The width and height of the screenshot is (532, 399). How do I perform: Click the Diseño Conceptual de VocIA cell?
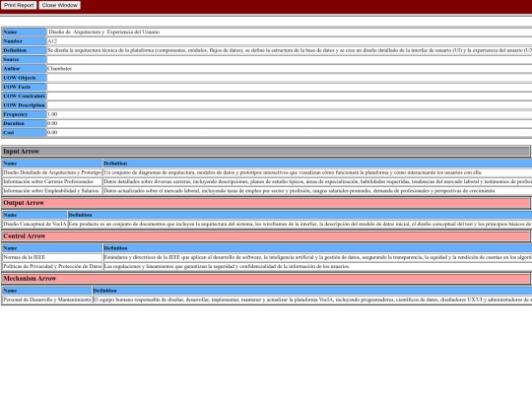point(34,224)
